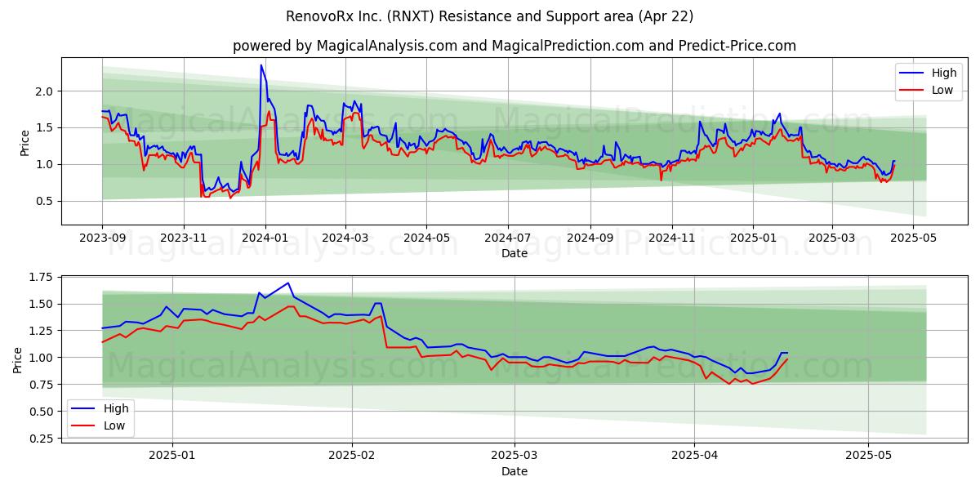Image resolution: width=980 pixels, height=490 pixels.
Task: Click the '2025-05' tick label on the upper chart
Action: point(913,238)
